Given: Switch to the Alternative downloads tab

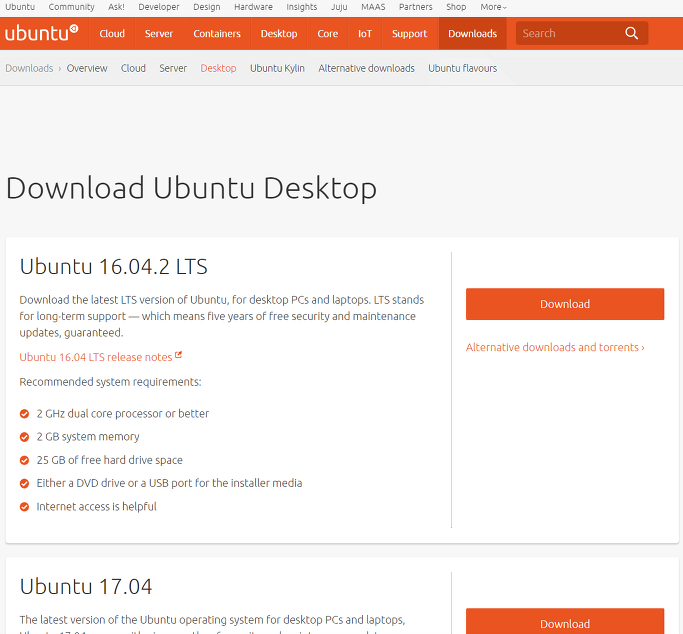Looking at the screenshot, I should pyautogui.click(x=366, y=68).
